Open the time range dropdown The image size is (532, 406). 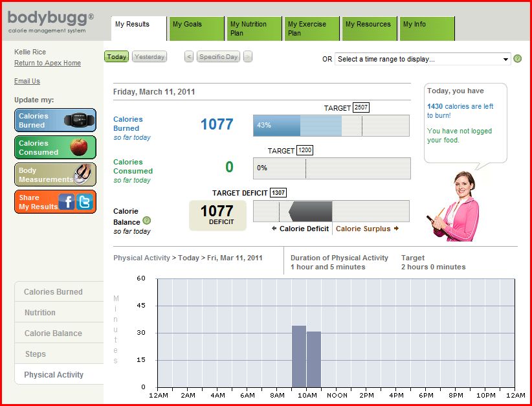(423, 59)
